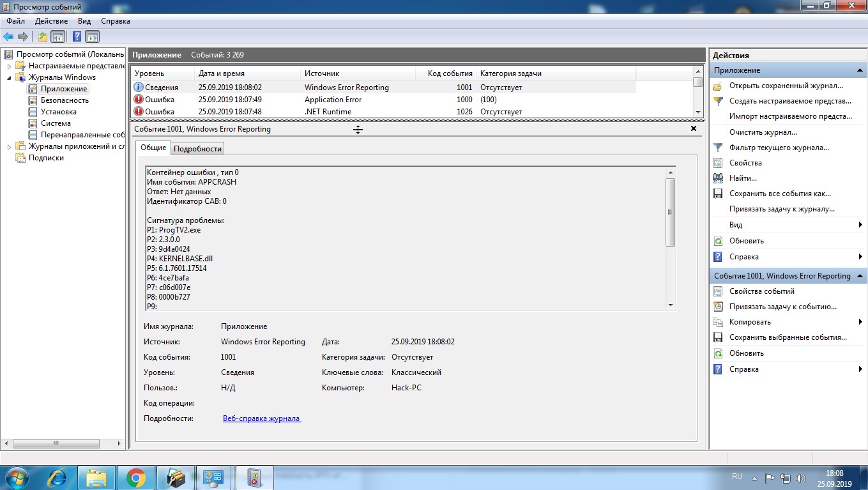Screen dimensions: 868x490
Task: Switch to the 'Подробности' tab
Action: click(197, 148)
